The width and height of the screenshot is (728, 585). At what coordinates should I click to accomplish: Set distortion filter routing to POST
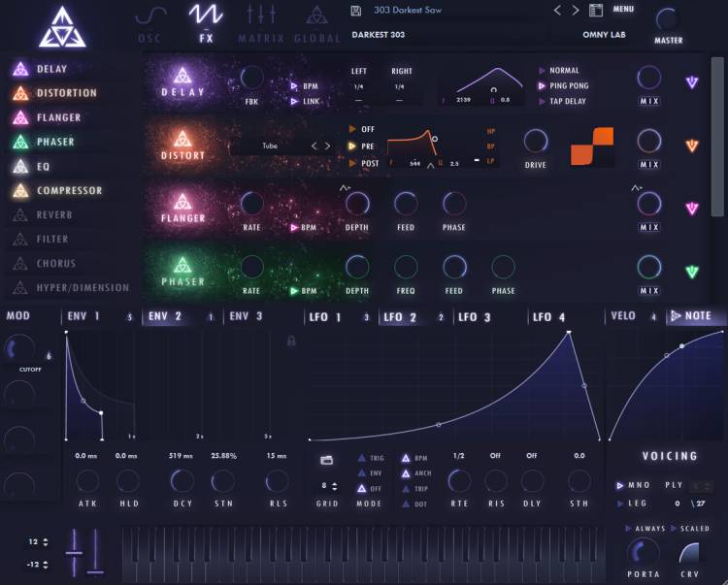pyautogui.click(x=354, y=163)
